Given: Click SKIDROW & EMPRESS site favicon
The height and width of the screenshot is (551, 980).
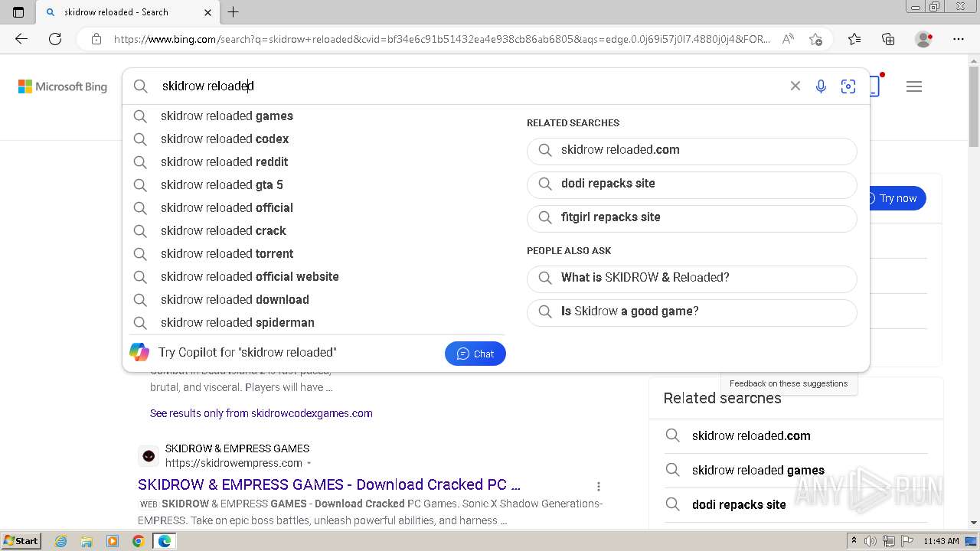Looking at the screenshot, I should pos(149,456).
